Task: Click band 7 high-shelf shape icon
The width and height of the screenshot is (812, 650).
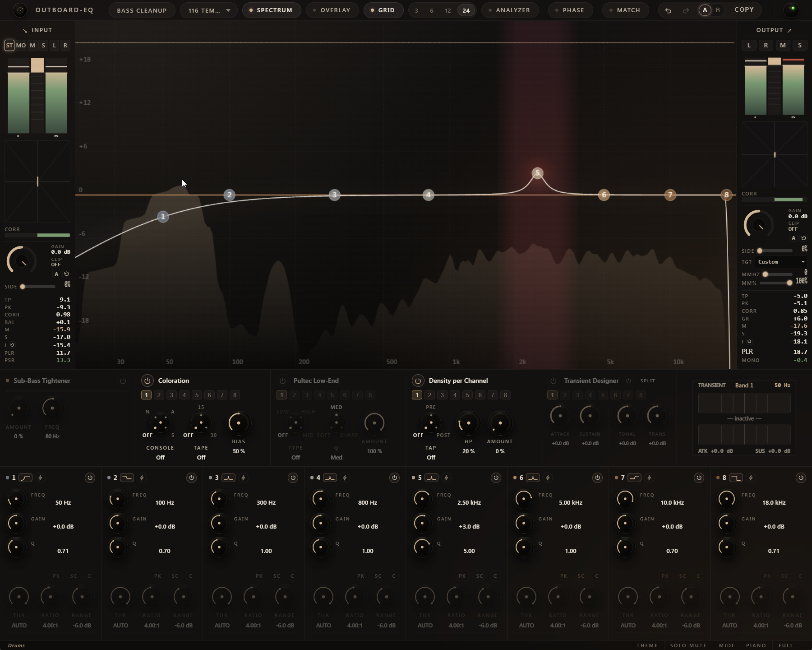Action: [634, 478]
